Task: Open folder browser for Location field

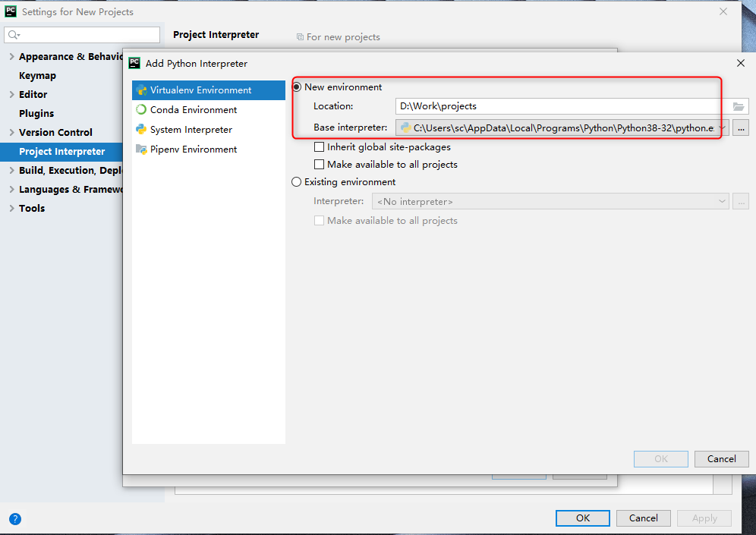Action: tap(738, 106)
